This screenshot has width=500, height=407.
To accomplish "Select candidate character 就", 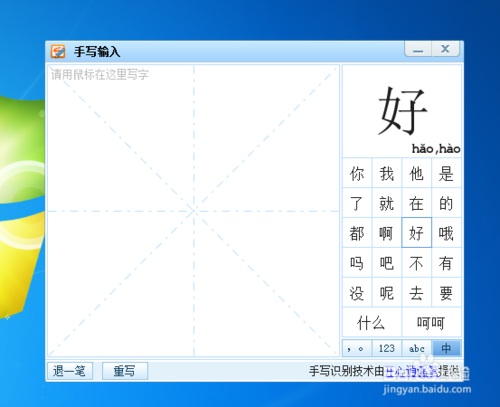I will [387, 203].
